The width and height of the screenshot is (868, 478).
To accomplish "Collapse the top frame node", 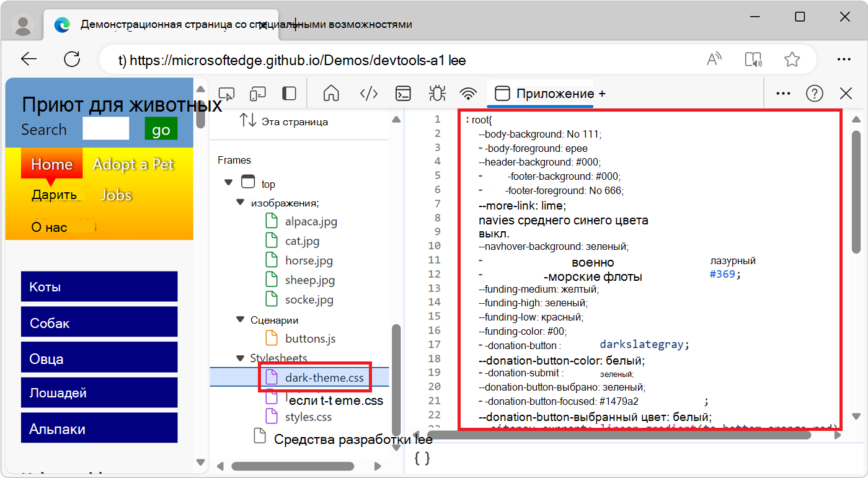I will (228, 183).
